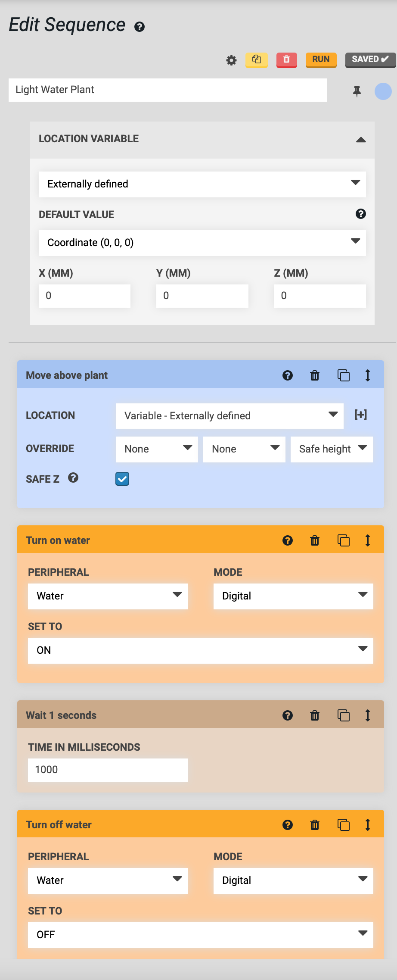397x980 pixels.
Task: Uncheck the Safe Z checkbox
Action: [122, 479]
